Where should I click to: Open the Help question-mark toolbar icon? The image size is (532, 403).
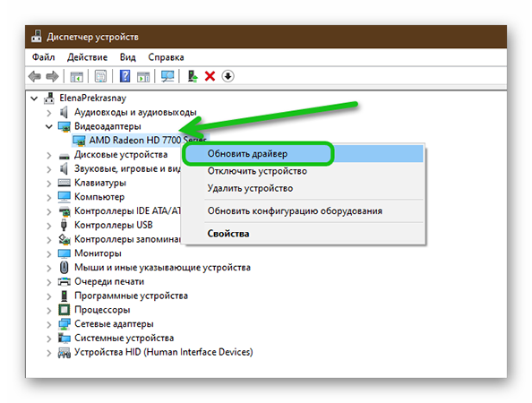124,76
